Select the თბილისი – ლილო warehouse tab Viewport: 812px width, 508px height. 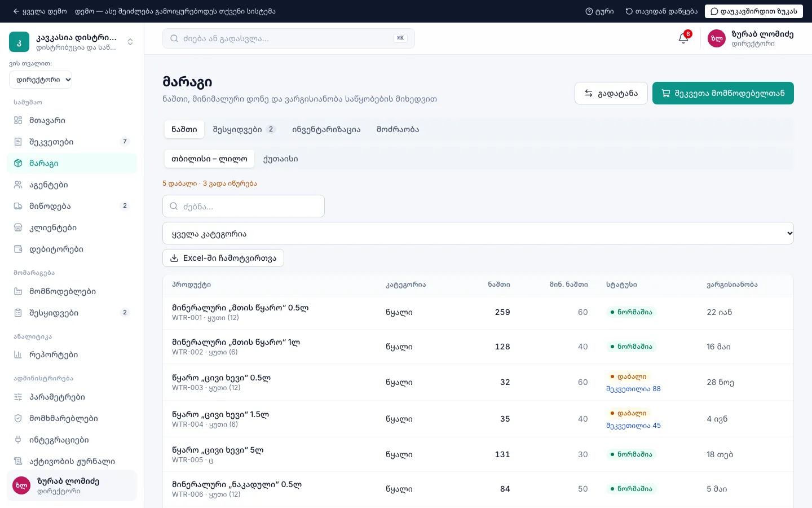click(209, 159)
